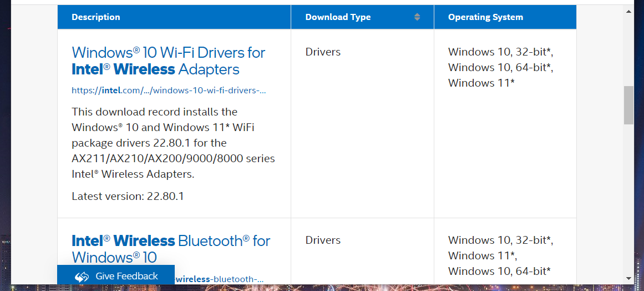Image resolution: width=644 pixels, height=291 pixels.
Task: Click the vertical scrollbar thumb
Action: point(628,105)
